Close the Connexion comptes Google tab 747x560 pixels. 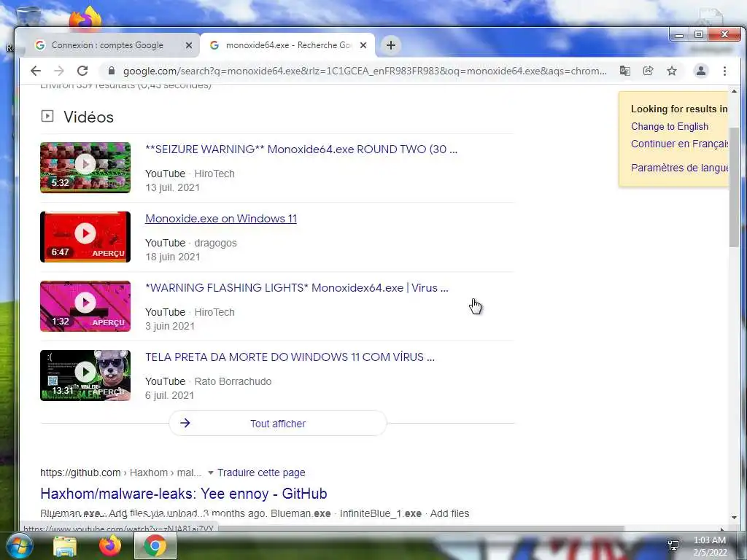point(189,45)
